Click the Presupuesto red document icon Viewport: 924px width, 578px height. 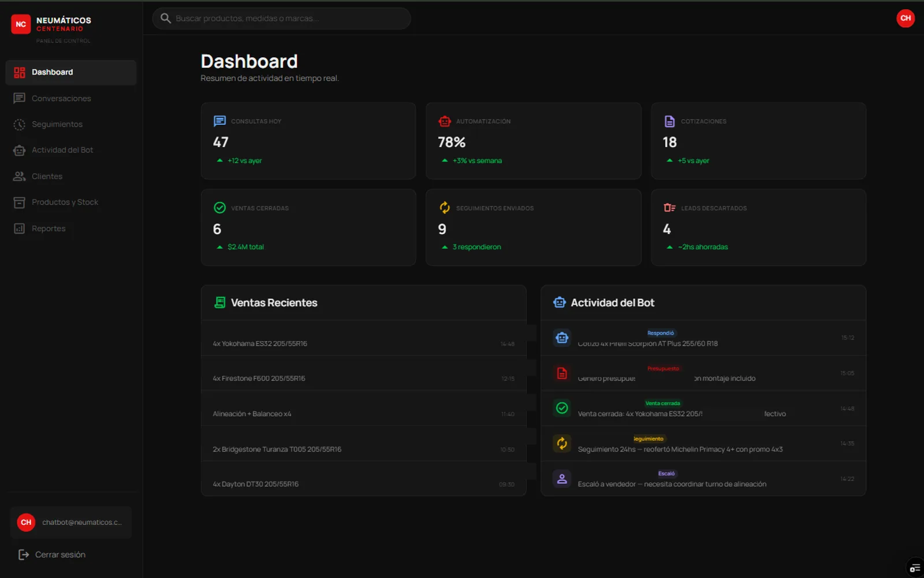click(x=562, y=373)
